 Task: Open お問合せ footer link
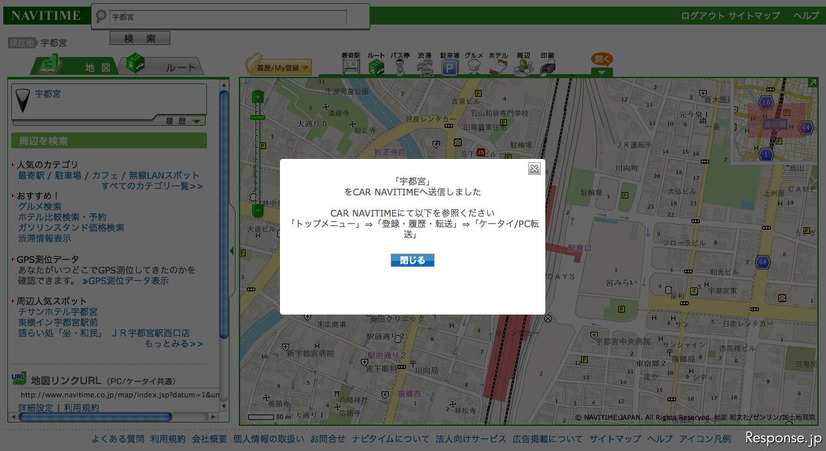(x=328, y=439)
